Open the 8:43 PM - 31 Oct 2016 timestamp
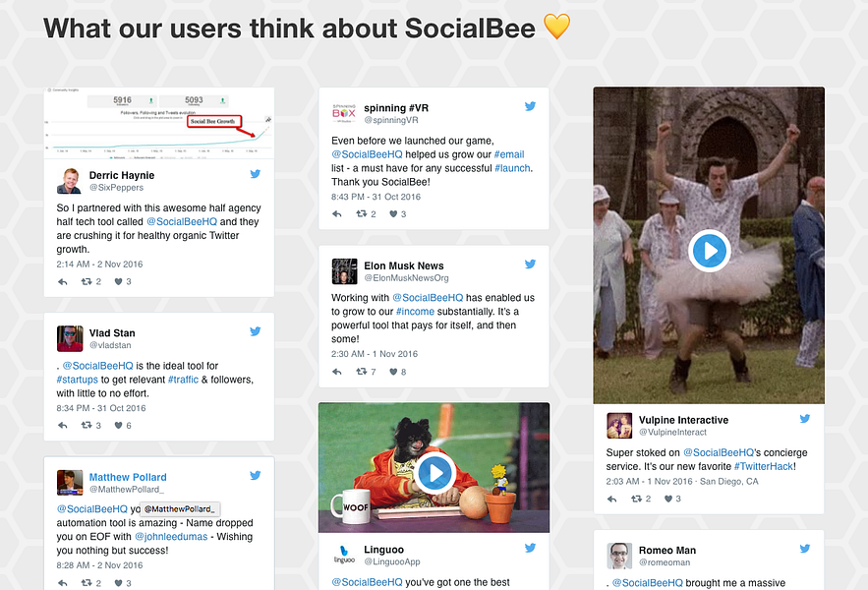This screenshot has height=590, width=868. pyautogui.click(x=376, y=197)
